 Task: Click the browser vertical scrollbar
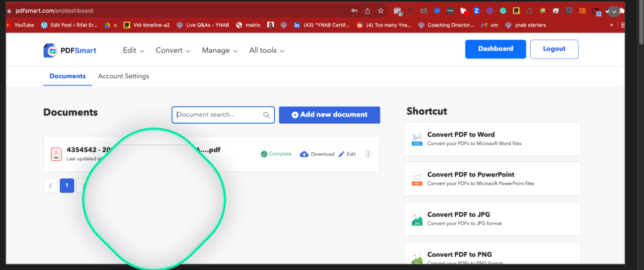click(640, 22)
